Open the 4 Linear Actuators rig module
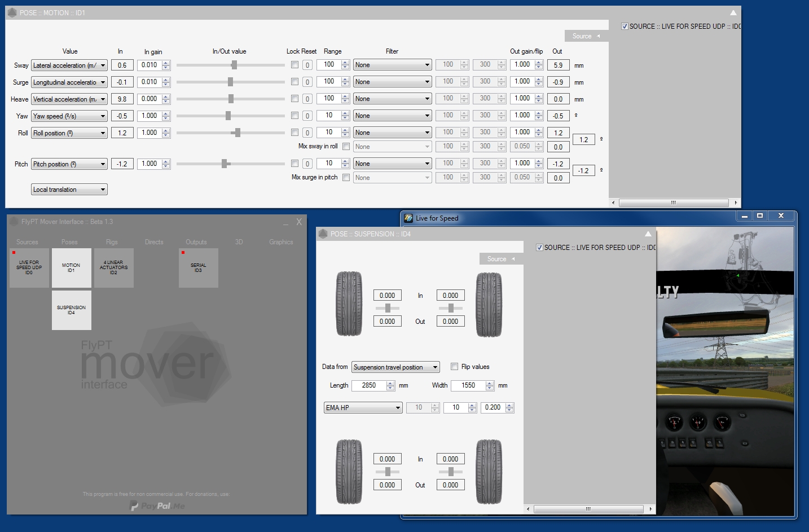Viewport: 809px width, 532px height. pyautogui.click(x=114, y=268)
